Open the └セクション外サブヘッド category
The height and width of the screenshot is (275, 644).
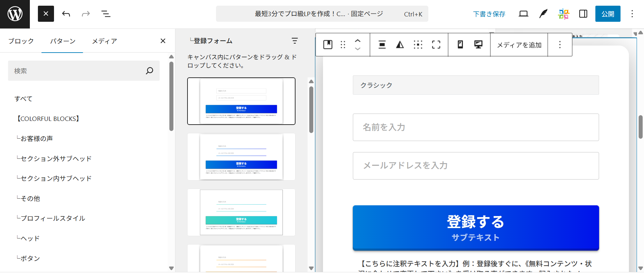tap(54, 158)
